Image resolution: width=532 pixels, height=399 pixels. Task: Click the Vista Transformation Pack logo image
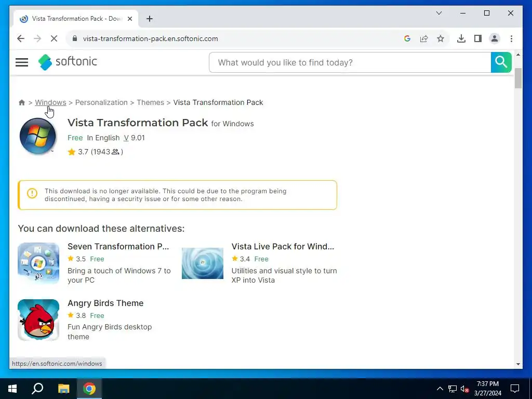point(37,136)
